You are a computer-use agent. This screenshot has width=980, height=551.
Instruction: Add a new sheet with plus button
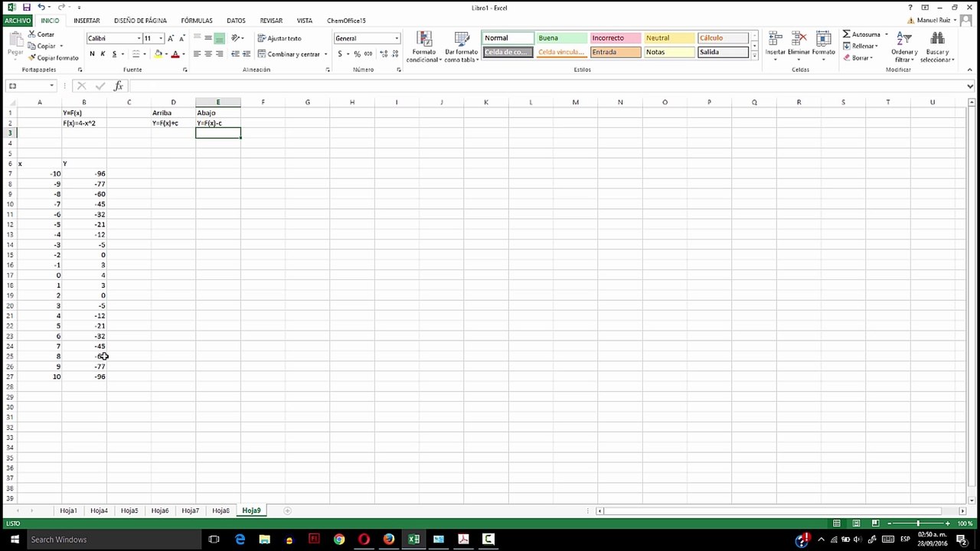click(288, 510)
